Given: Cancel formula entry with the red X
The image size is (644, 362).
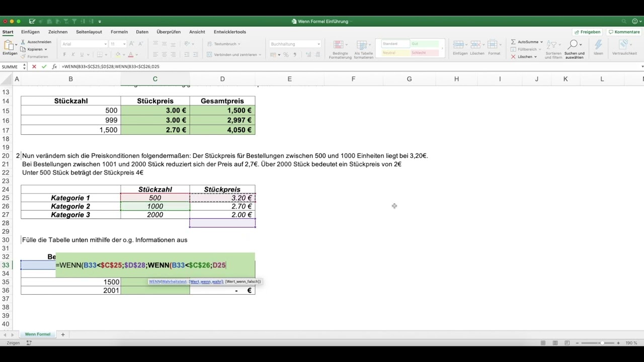Looking at the screenshot, I should 34,66.
